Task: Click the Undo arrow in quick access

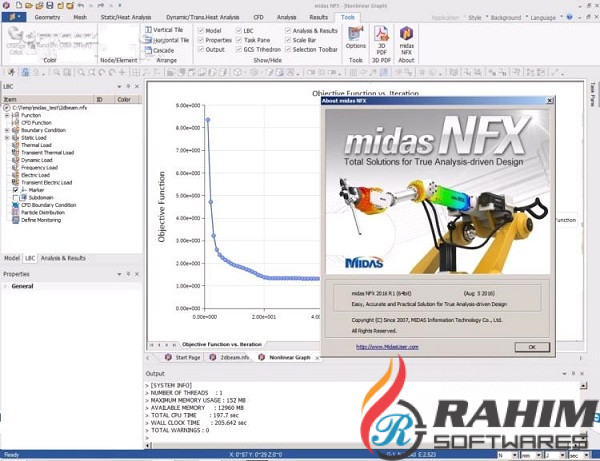Action: click(x=81, y=5)
